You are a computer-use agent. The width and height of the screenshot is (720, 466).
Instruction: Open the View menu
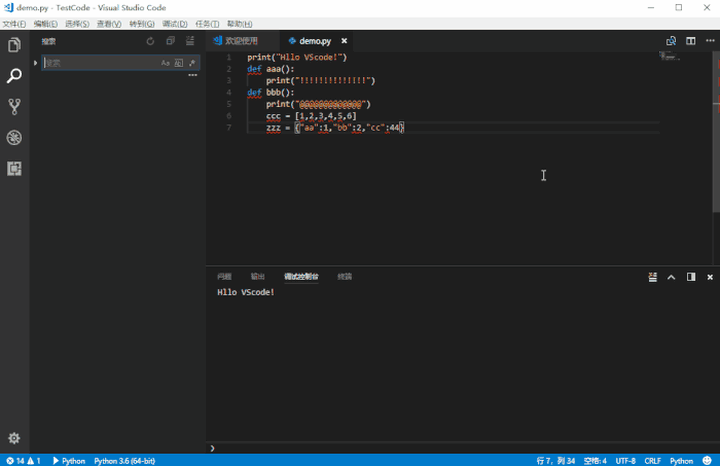[109, 24]
